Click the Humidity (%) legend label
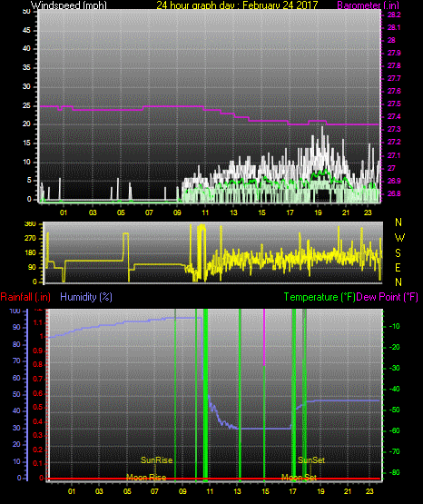 tap(86, 297)
